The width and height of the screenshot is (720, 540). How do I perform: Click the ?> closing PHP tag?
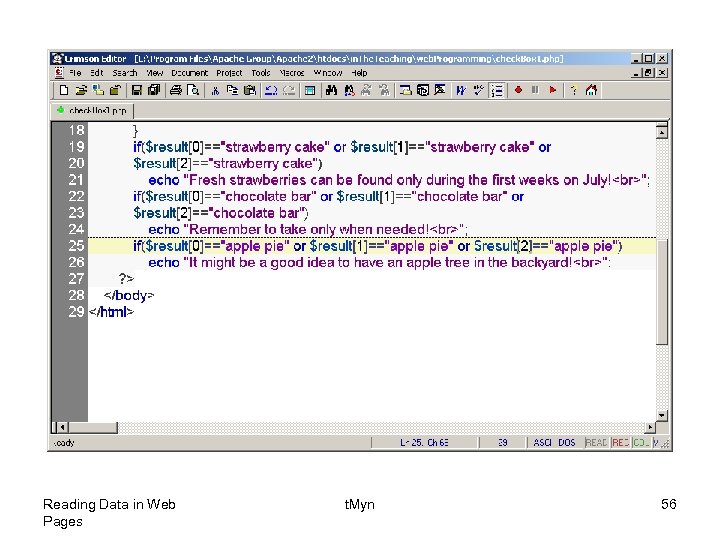[x=126, y=279]
